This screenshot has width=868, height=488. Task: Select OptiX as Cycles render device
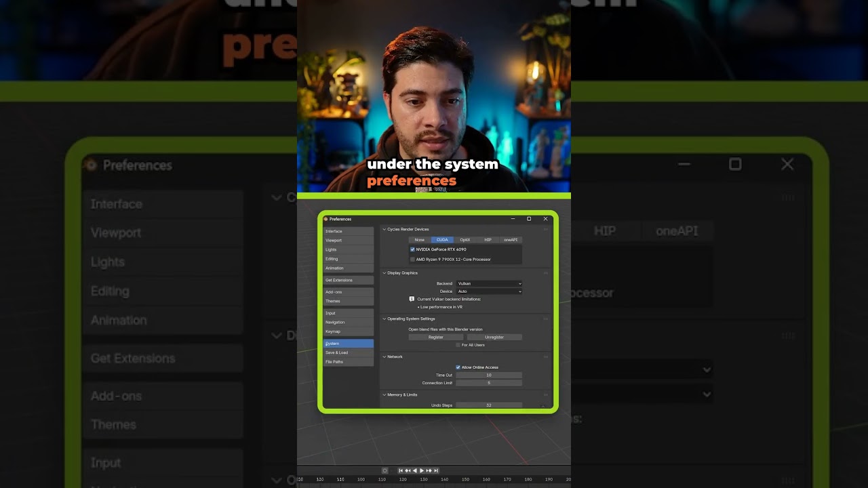pos(465,240)
